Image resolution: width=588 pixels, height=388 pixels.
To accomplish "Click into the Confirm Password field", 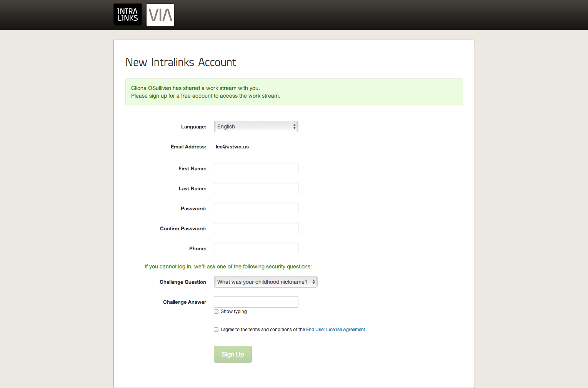I will (256, 228).
